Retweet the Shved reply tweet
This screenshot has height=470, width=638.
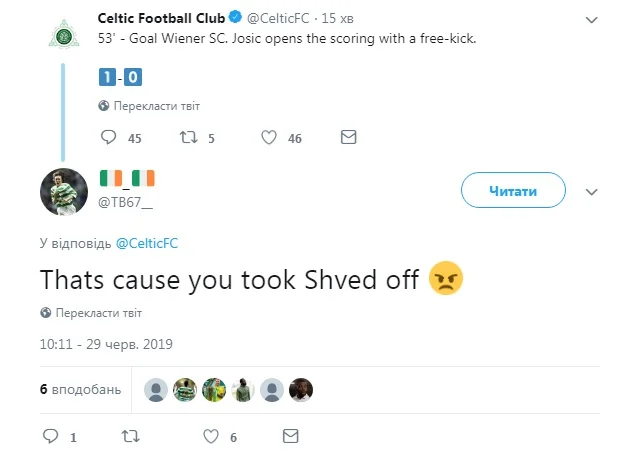point(129,437)
